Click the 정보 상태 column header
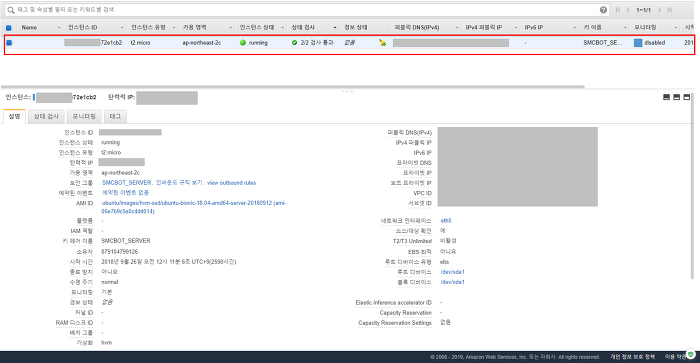700x363 pixels. (356, 28)
